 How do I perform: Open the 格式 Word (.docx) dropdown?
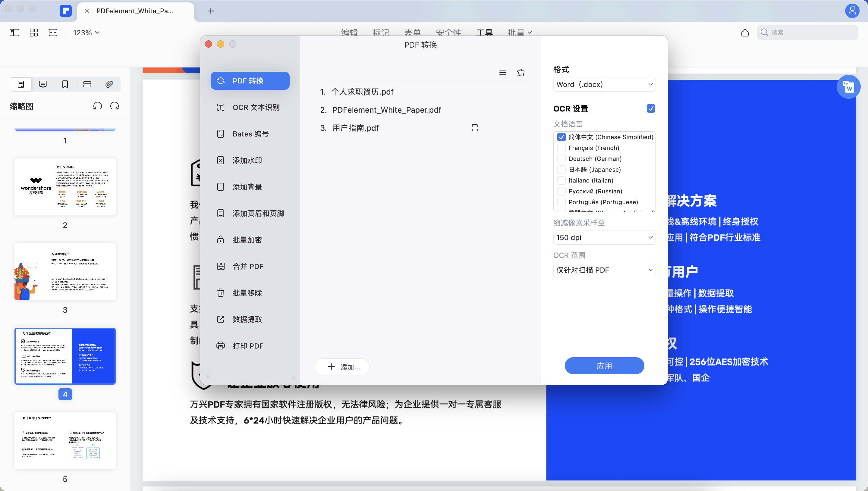click(604, 84)
